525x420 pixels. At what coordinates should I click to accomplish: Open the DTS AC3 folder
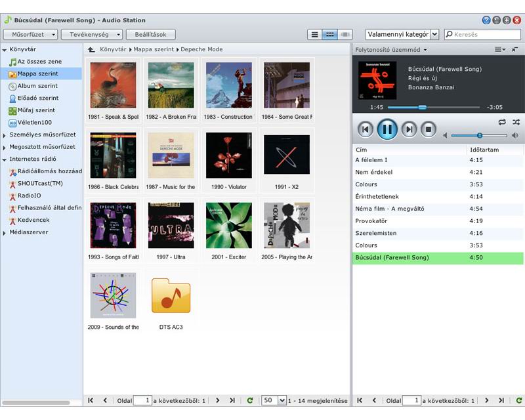171,296
